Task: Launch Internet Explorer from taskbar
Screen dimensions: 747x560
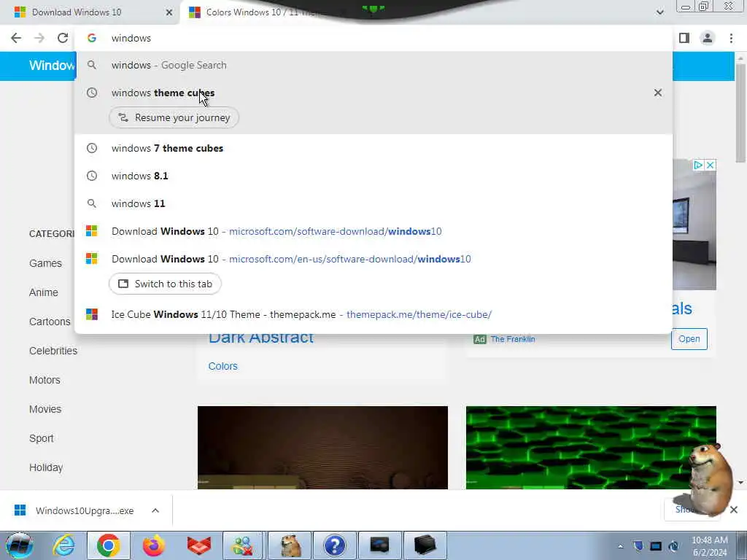Action: click(63, 545)
